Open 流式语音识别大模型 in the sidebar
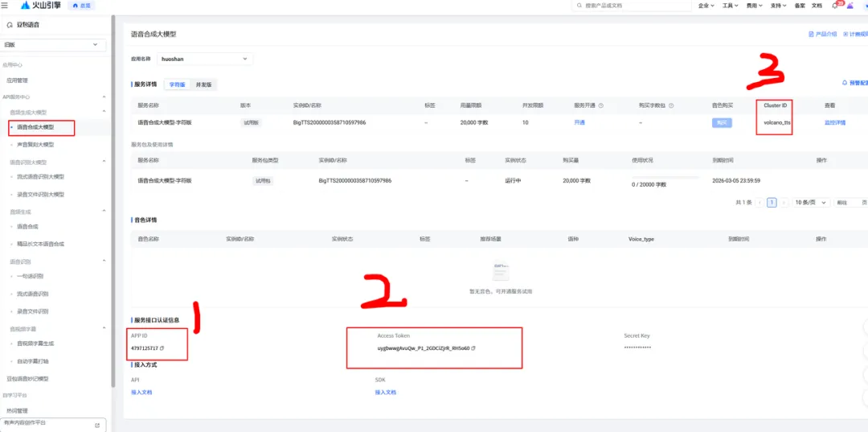This screenshot has height=432, width=868. tap(40, 177)
